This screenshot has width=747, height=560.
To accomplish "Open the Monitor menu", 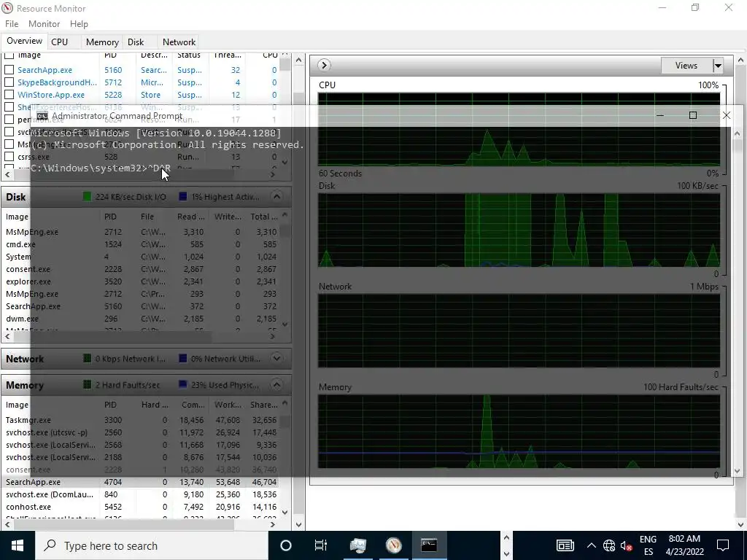I will 44,24.
